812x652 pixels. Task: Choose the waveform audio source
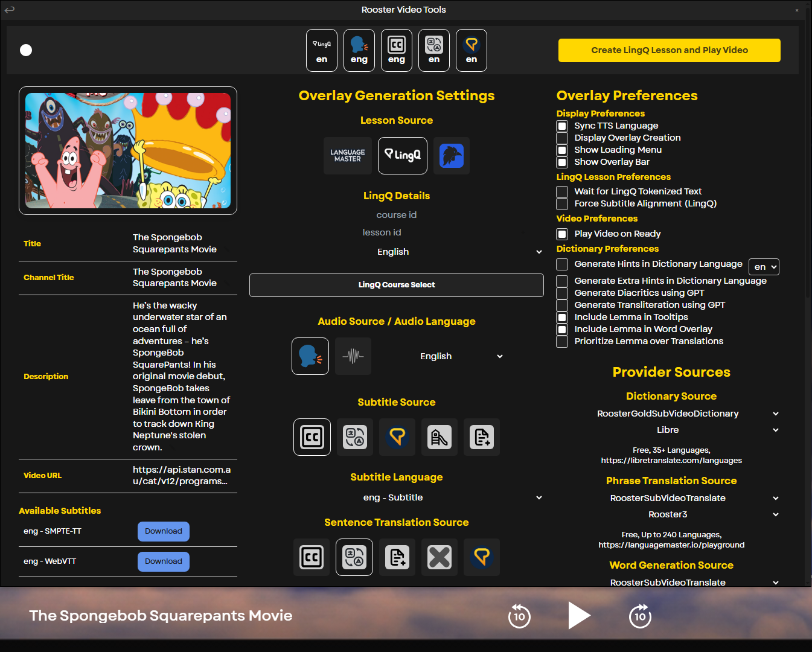tap(353, 356)
